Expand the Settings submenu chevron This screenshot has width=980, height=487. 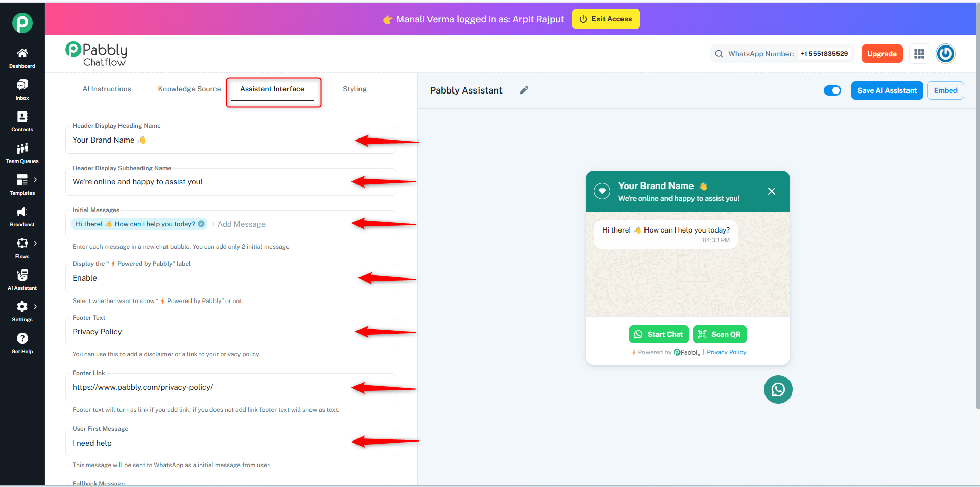coord(35,307)
